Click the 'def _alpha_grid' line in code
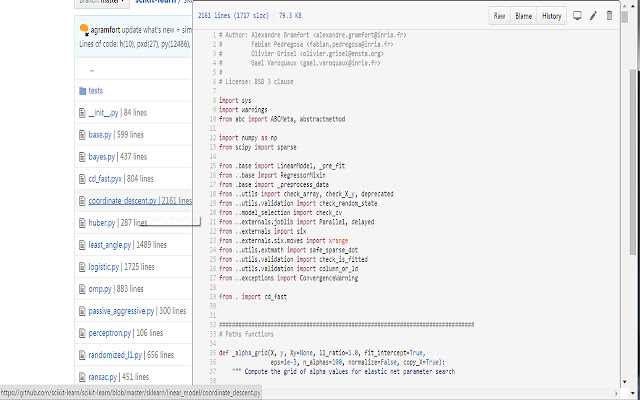 322,353
